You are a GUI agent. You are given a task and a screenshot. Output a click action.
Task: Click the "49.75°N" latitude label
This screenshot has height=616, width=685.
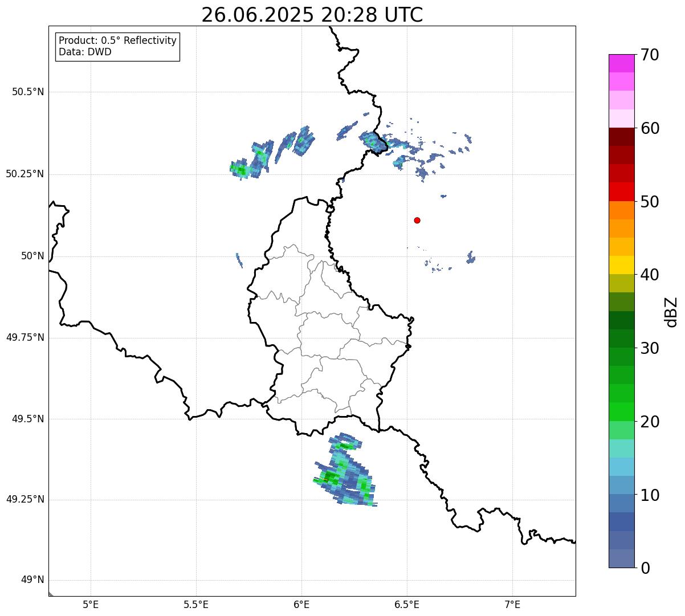[x=25, y=337]
